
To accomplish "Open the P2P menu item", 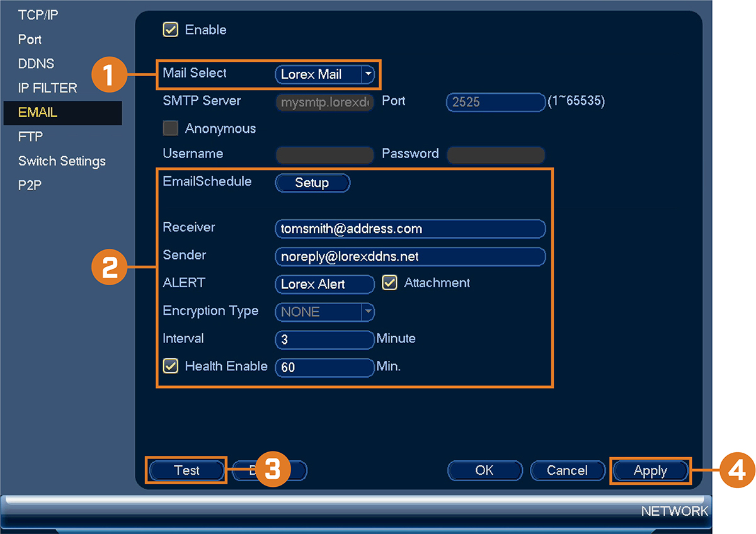I will (x=30, y=185).
